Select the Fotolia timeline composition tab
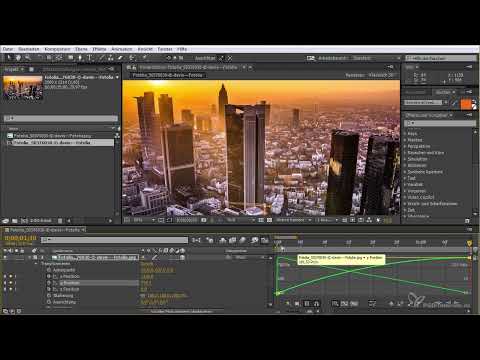480x360 pixels. [45, 230]
